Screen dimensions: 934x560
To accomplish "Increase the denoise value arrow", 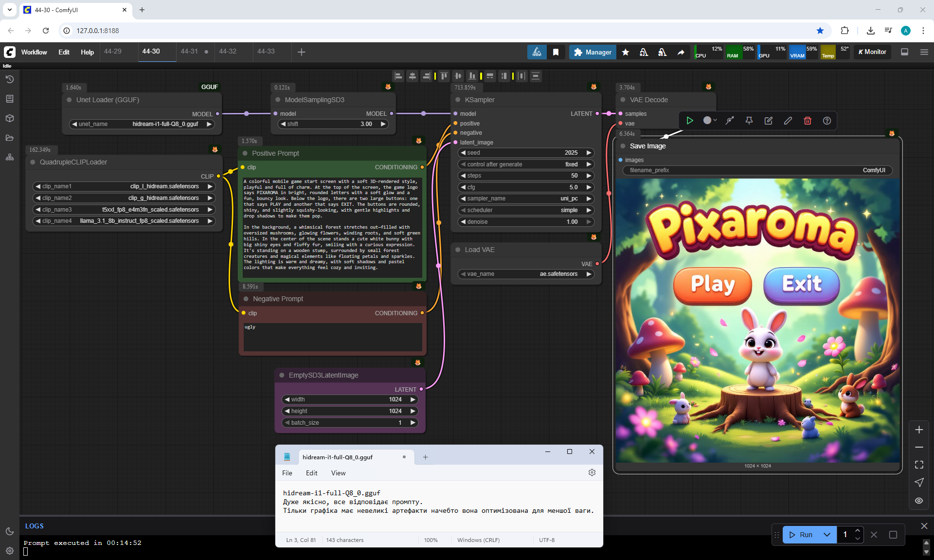I will click(x=589, y=222).
